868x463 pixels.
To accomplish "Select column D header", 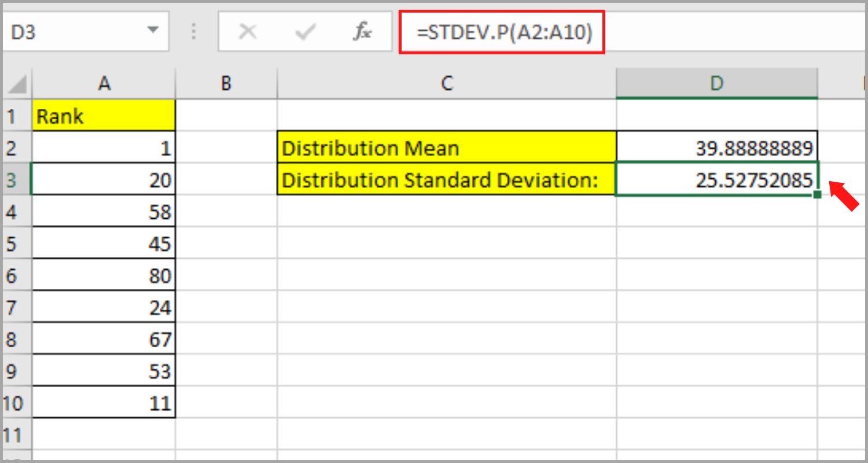I will click(716, 83).
